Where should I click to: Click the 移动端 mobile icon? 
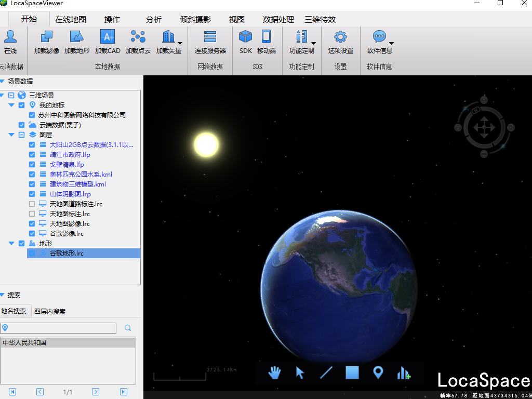[x=266, y=37]
